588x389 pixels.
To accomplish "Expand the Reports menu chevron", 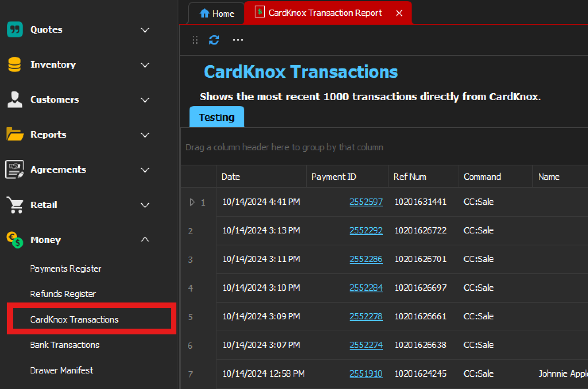I will coord(145,135).
